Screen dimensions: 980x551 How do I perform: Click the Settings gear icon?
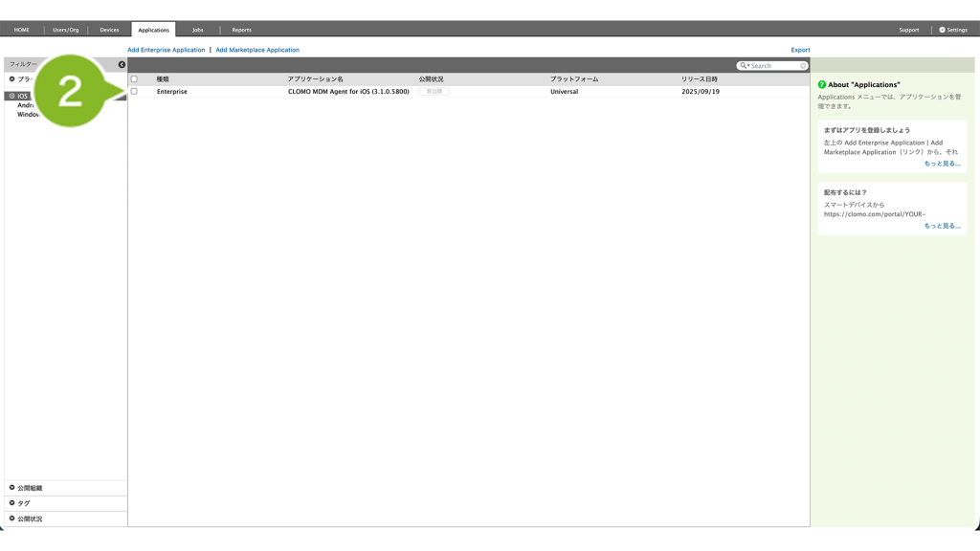(942, 30)
